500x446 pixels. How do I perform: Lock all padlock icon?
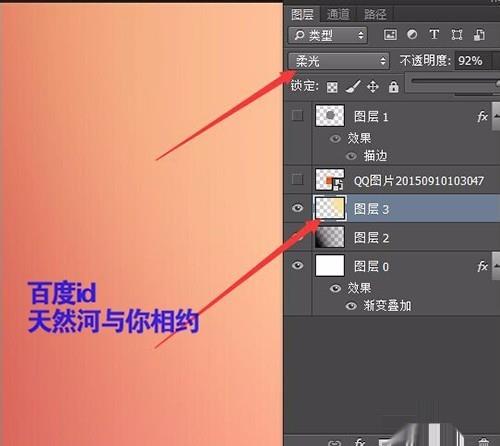tap(394, 87)
